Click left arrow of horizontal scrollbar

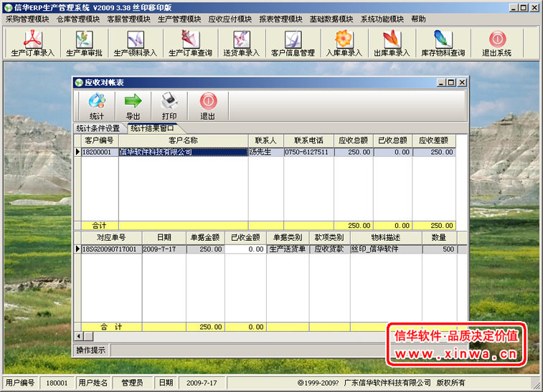79,336
